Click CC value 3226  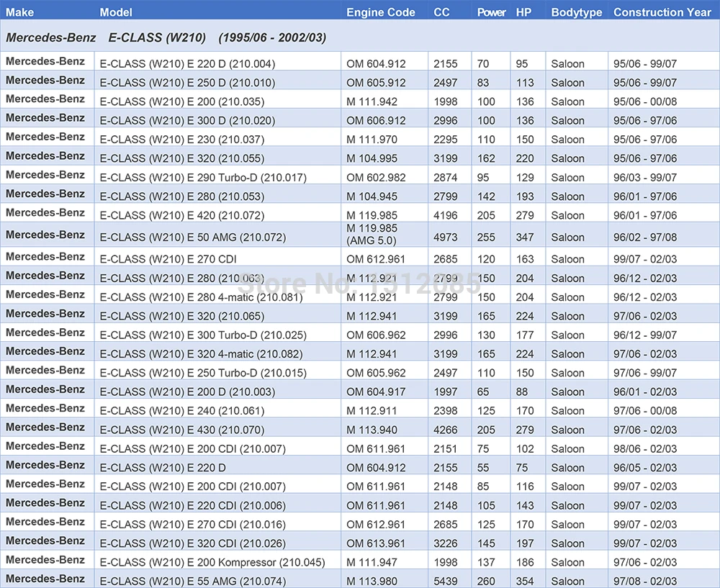tap(446, 543)
